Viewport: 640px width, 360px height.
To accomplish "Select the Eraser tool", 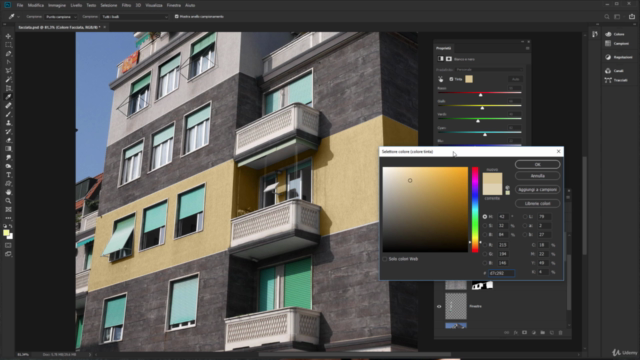I will pyautogui.click(x=8, y=140).
